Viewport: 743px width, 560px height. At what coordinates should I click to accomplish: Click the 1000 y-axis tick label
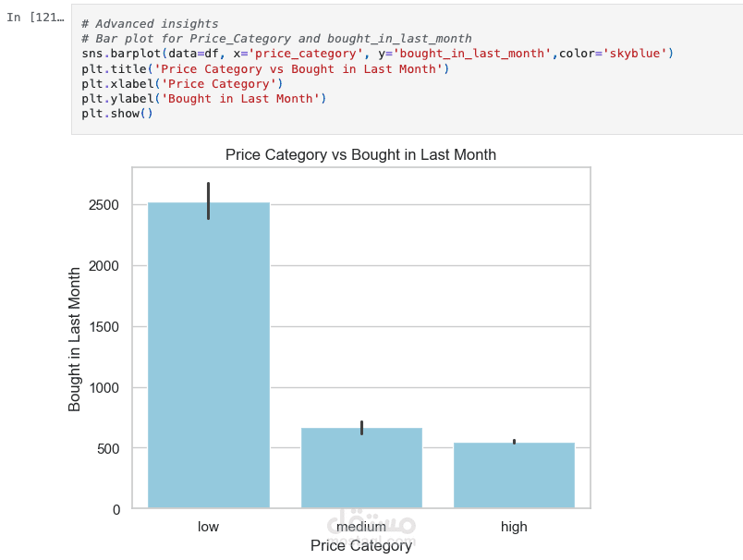(x=103, y=388)
